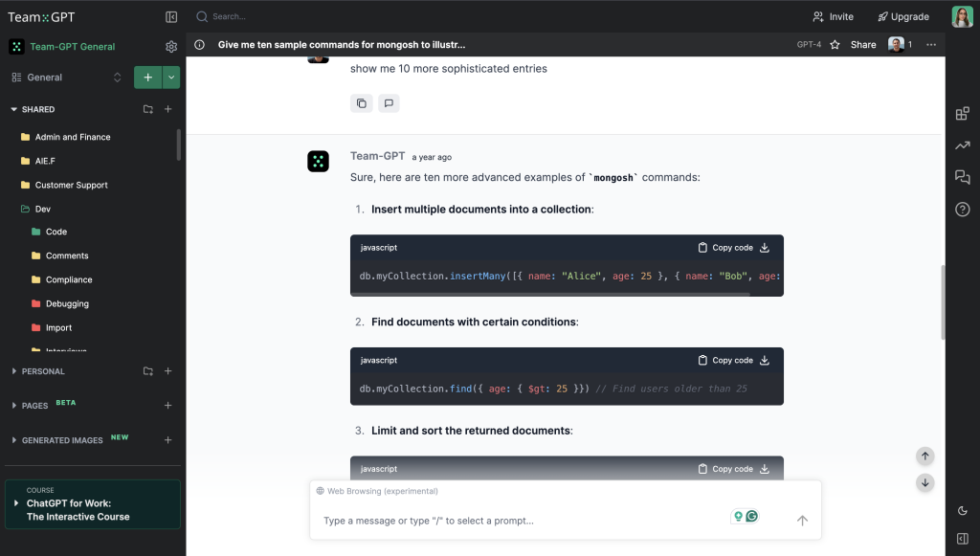Click the horizontal scrollbar of insertMany code
Image resolution: width=980 pixels, height=556 pixels.
pyautogui.click(x=550, y=294)
